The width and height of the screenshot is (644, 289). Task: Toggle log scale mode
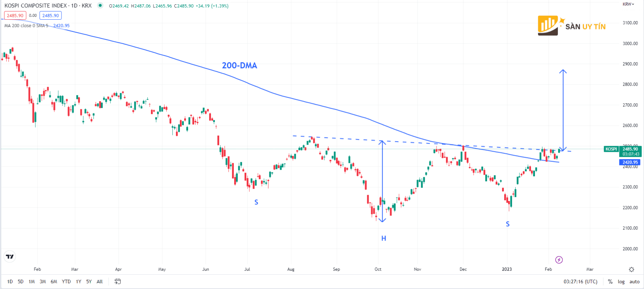point(621,281)
